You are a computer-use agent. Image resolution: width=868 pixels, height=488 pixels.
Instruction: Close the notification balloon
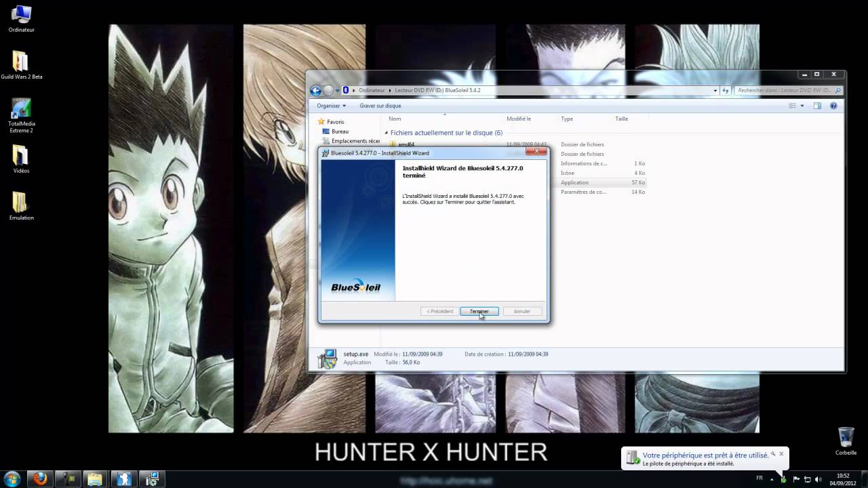pos(781,453)
